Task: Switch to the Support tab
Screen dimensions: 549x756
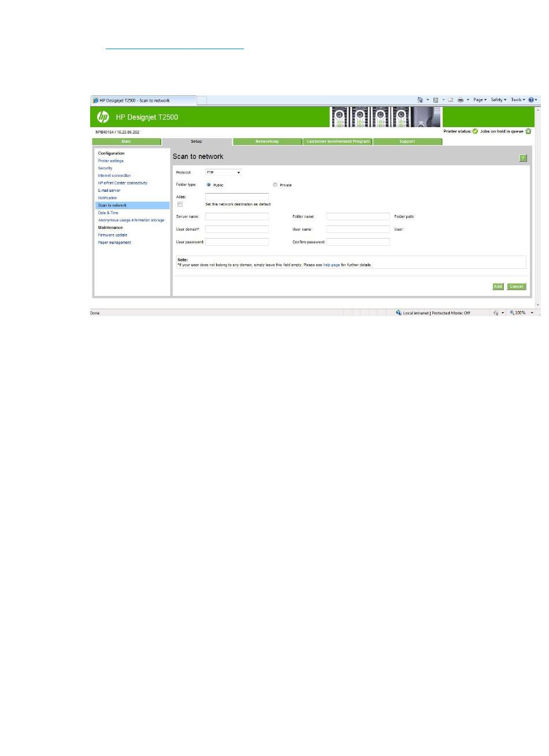Action: pyautogui.click(x=407, y=142)
